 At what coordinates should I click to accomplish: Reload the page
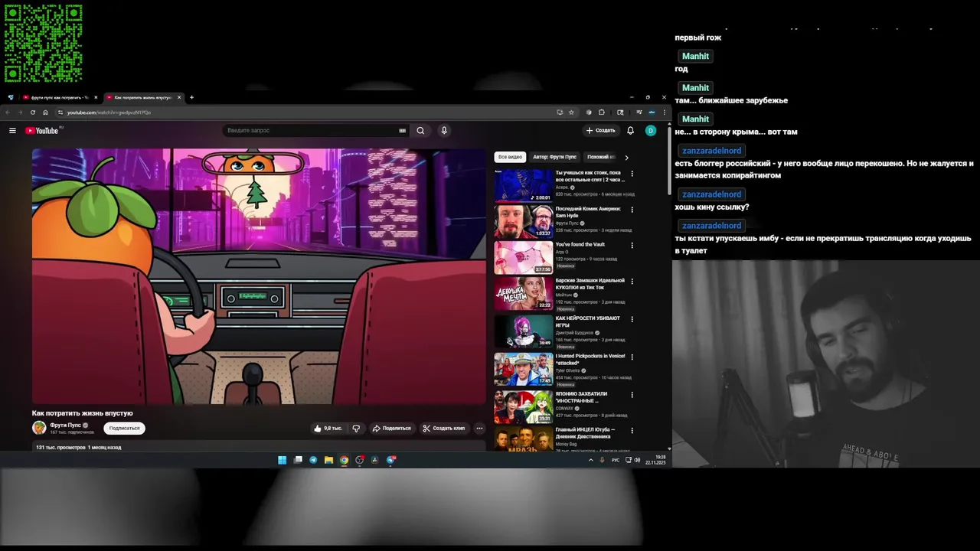tap(33, 112)
